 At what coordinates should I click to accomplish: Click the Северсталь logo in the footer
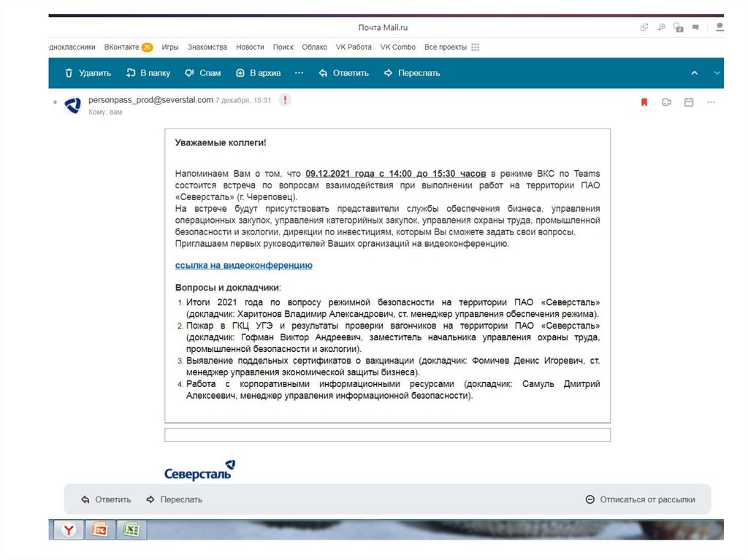click(x=200, y=470)
